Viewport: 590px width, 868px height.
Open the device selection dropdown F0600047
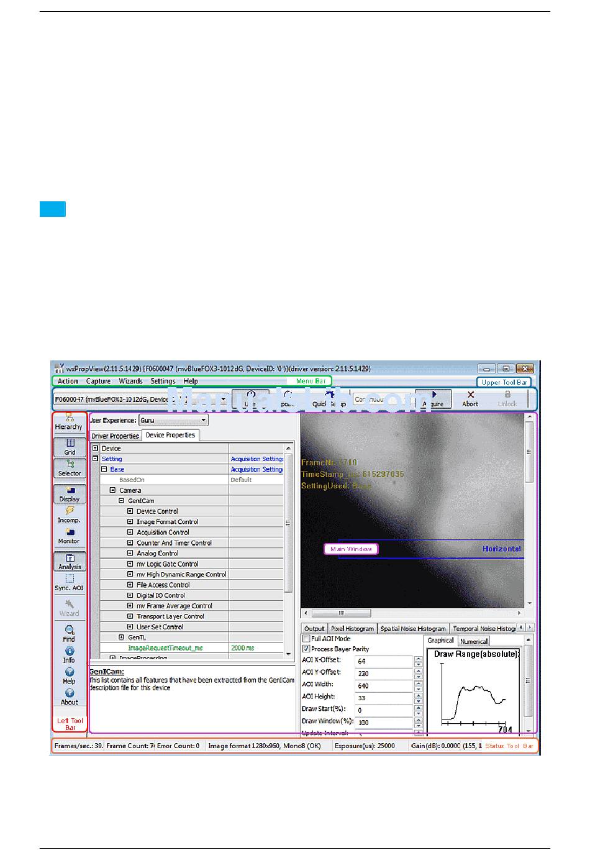[x=140, y=400]
